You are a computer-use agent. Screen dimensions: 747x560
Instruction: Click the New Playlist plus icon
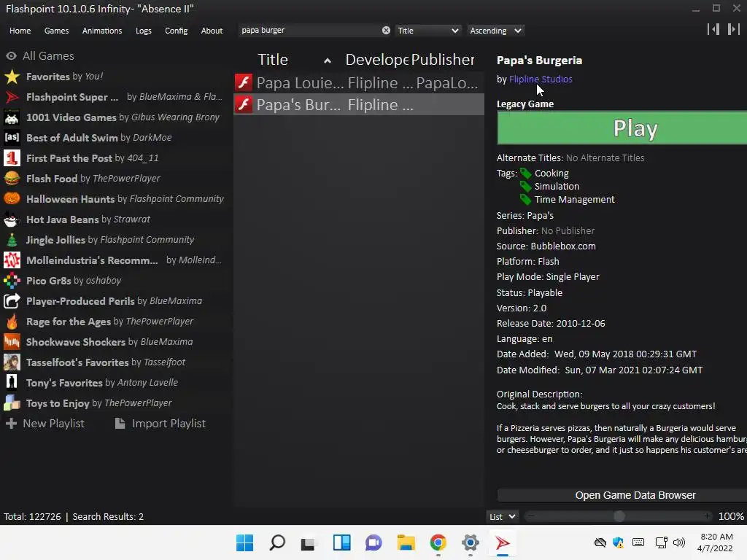[12, 424]
